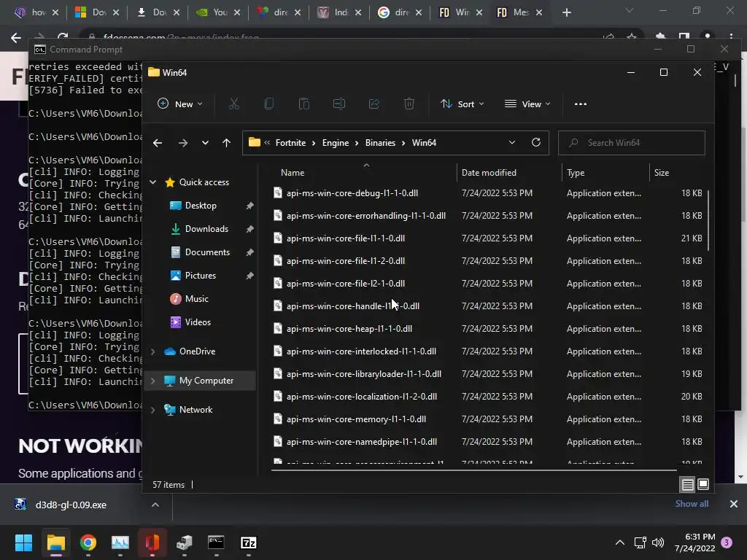Show hidden system tray icons
This screenshot has width=747, height=560.
coord(620,542)
